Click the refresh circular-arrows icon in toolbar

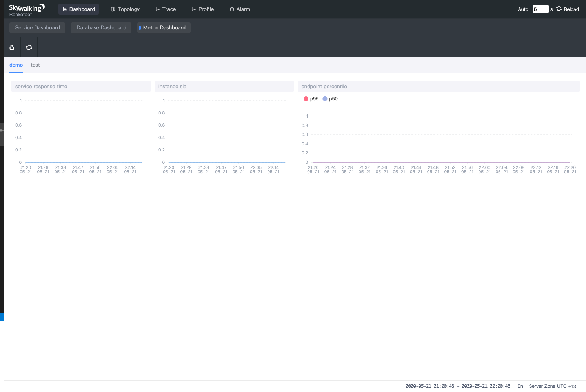pyautogui.click(x=29, y=47)
